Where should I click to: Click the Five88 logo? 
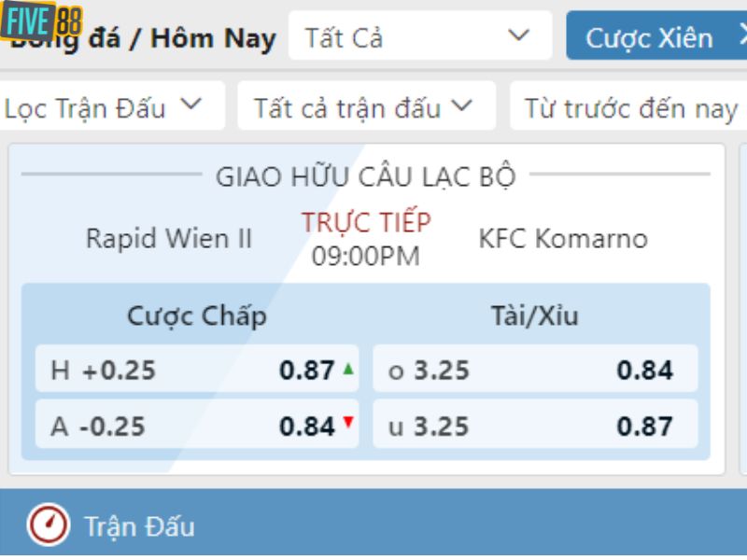click(42, 22)
